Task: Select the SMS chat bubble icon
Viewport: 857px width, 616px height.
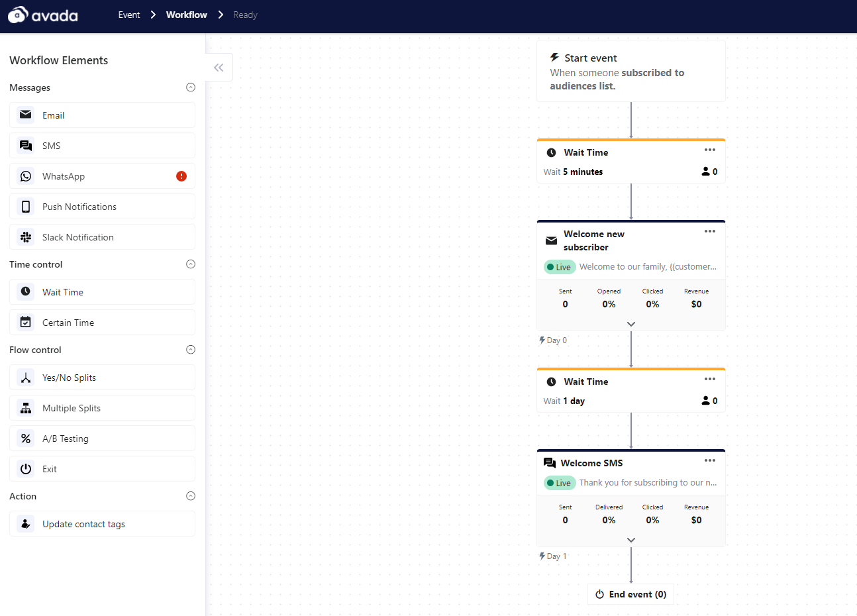Action: 26,146
